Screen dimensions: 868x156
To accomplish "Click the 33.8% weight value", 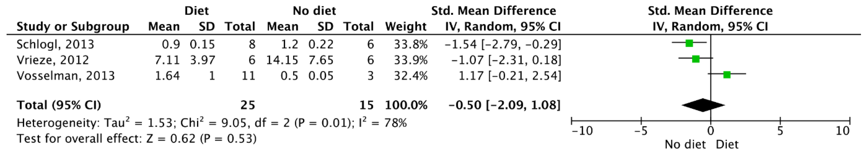I will tap(411, 44).
